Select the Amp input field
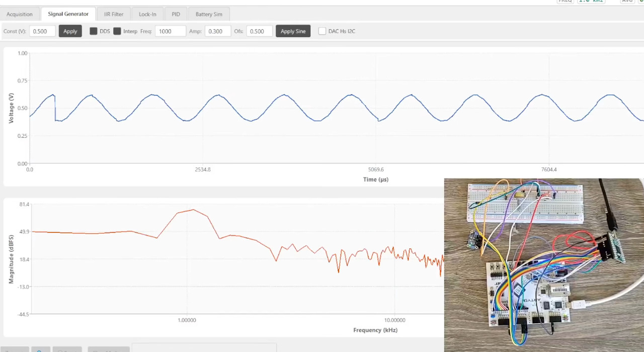 coord(217,31)
